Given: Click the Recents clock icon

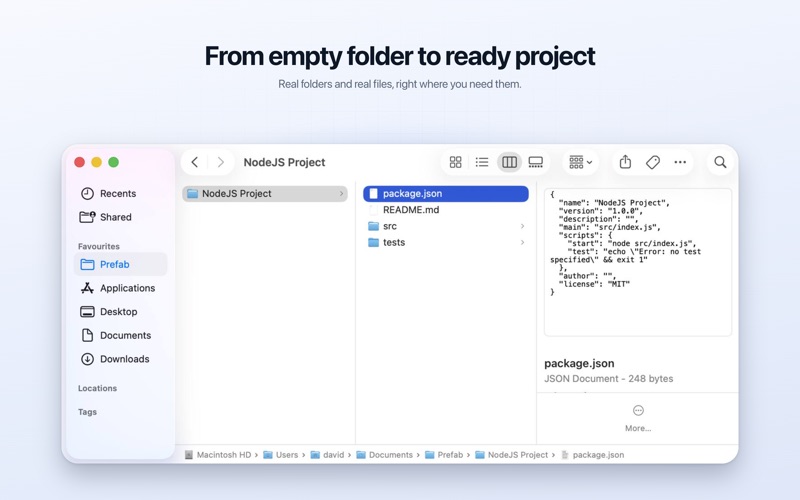Looking at the screenshot, I should (x=87, y=193).
